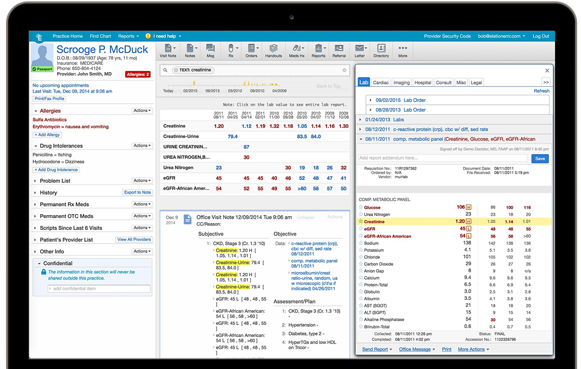Open the Orders toolbar icon
The width and height of the screenshot is (581, 369).
(251, 50)
